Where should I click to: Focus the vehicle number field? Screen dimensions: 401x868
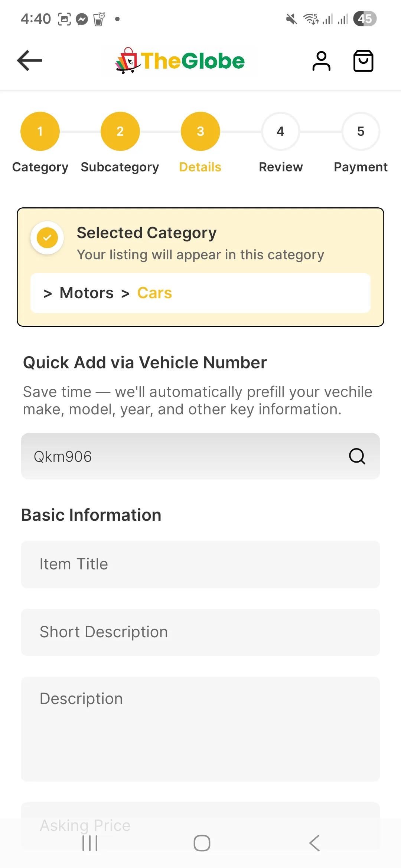186,456
